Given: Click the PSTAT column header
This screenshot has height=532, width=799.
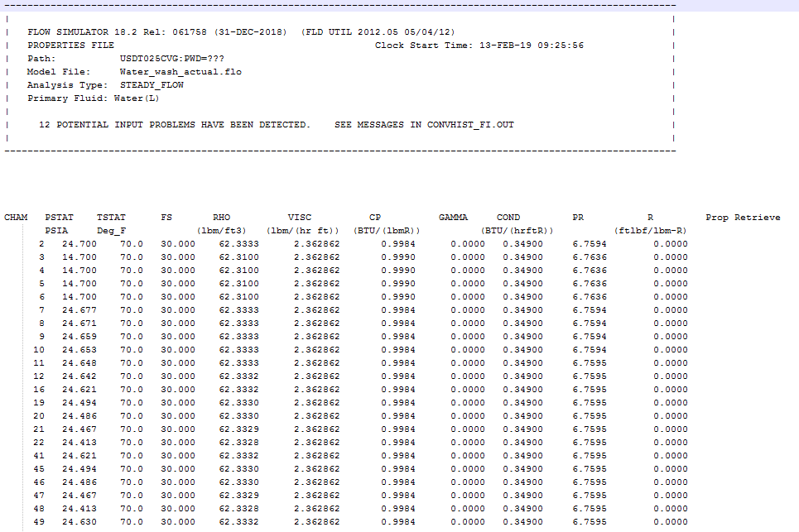Looking at the screenshot, I should click(59, 218).
